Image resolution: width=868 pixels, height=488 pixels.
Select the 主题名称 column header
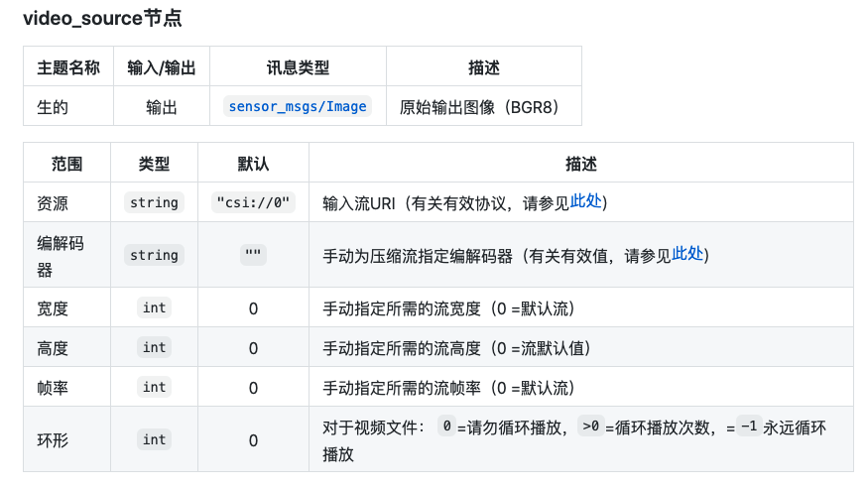68,67
